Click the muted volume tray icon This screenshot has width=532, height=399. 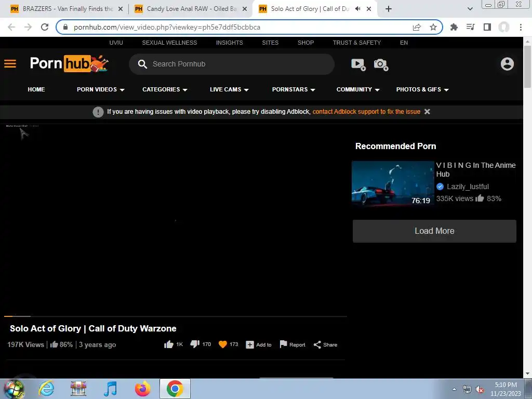click(x=480, y=390)
